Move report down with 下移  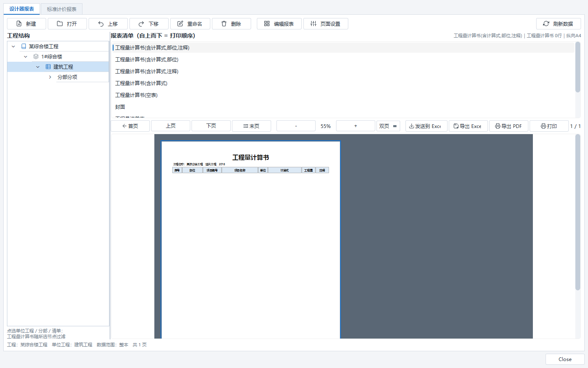coord(149,24)
